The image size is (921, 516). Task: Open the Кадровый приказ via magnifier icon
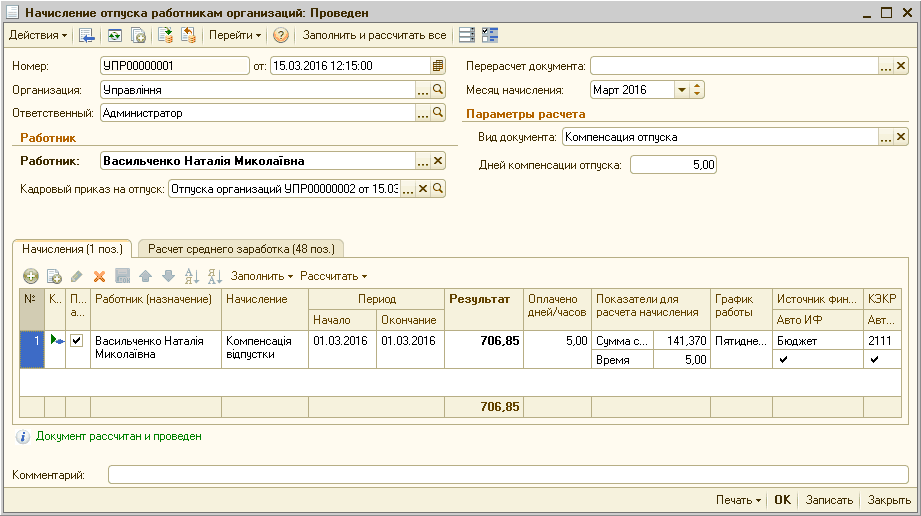click(438, 189)
